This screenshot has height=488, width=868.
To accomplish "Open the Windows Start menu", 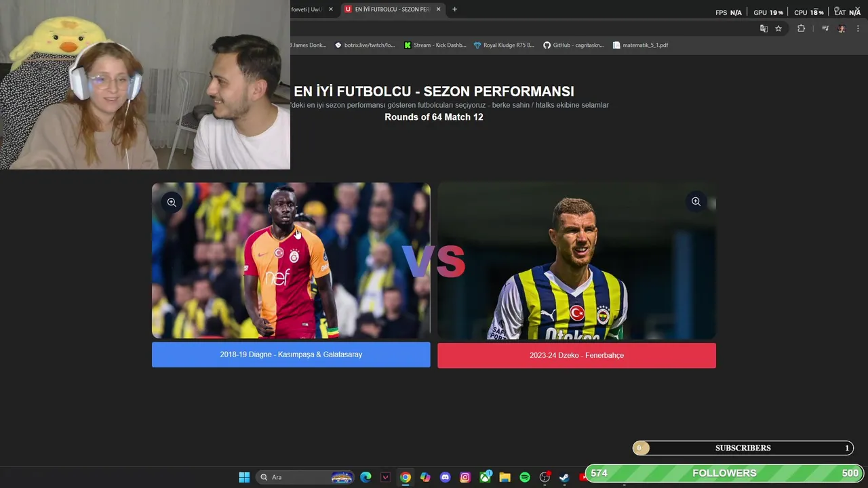I will point(244,477).
